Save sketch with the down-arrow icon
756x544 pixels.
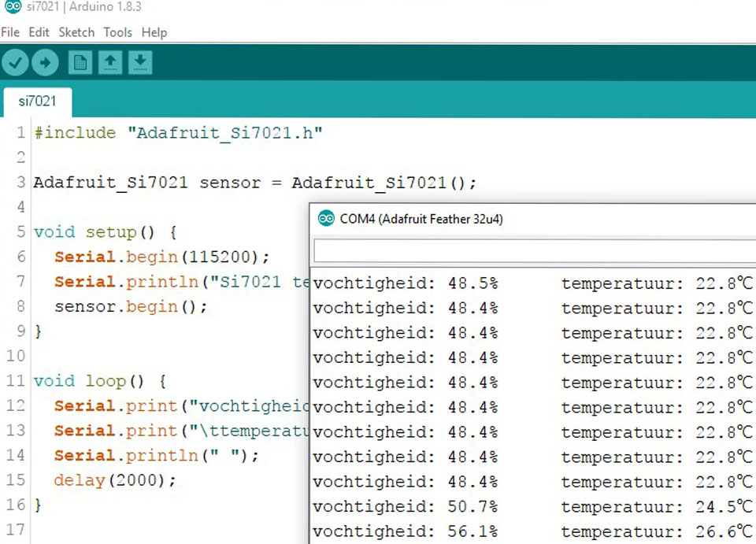click(x=140, y=63)
